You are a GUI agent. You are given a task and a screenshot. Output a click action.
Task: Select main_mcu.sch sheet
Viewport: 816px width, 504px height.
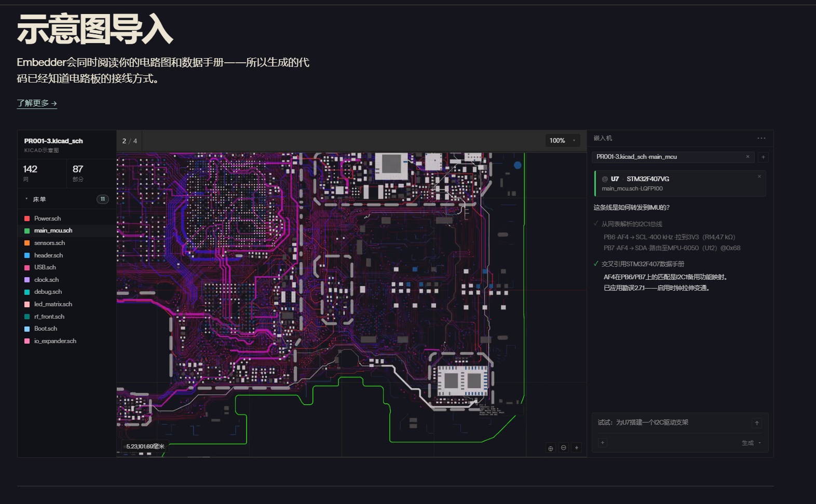[53, 230]
